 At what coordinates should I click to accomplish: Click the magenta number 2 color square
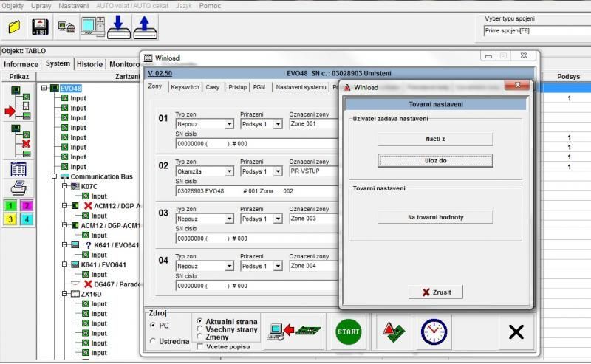pyautogui.click(x=27, y=205)
